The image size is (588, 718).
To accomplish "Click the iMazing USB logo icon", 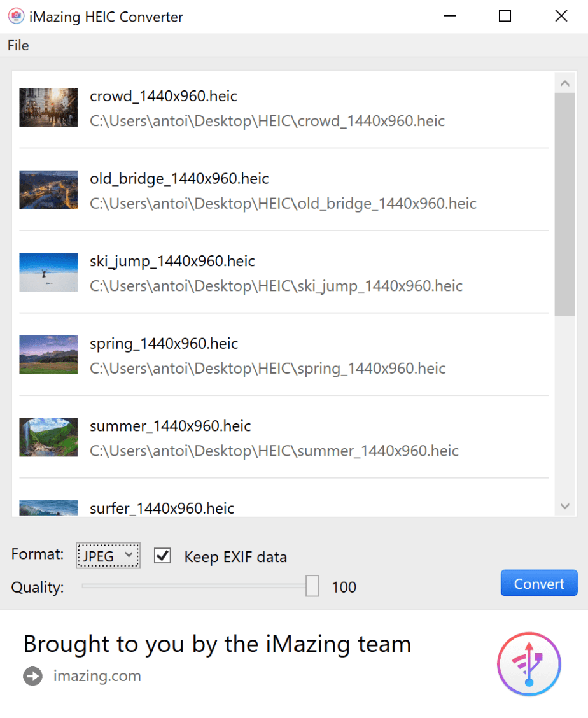I will [x=529, y=663].
